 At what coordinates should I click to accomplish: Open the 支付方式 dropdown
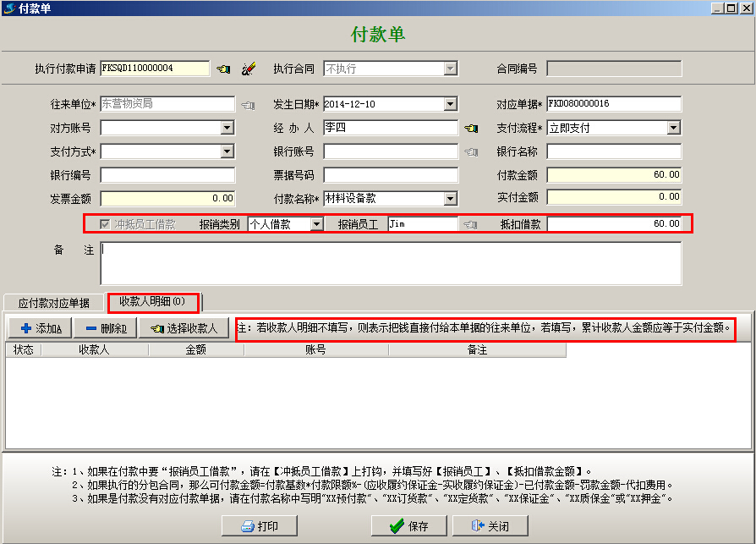click(x=227, y=152)
